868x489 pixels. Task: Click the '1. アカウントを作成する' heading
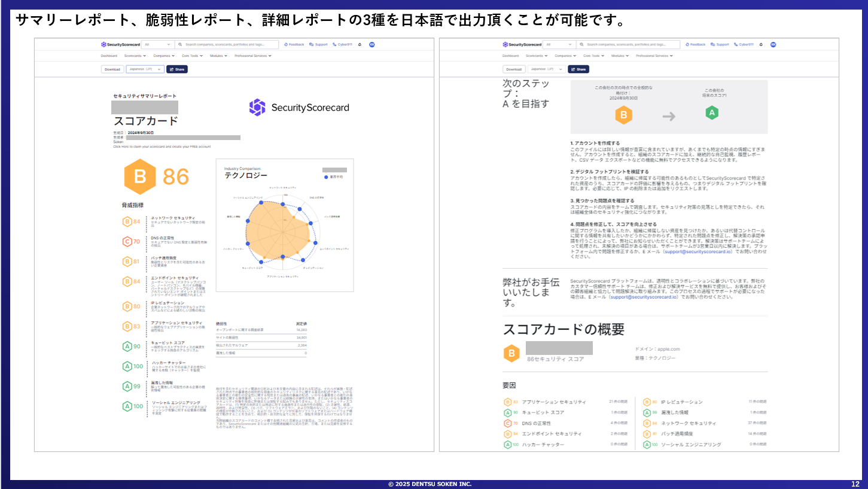[595, 144]
